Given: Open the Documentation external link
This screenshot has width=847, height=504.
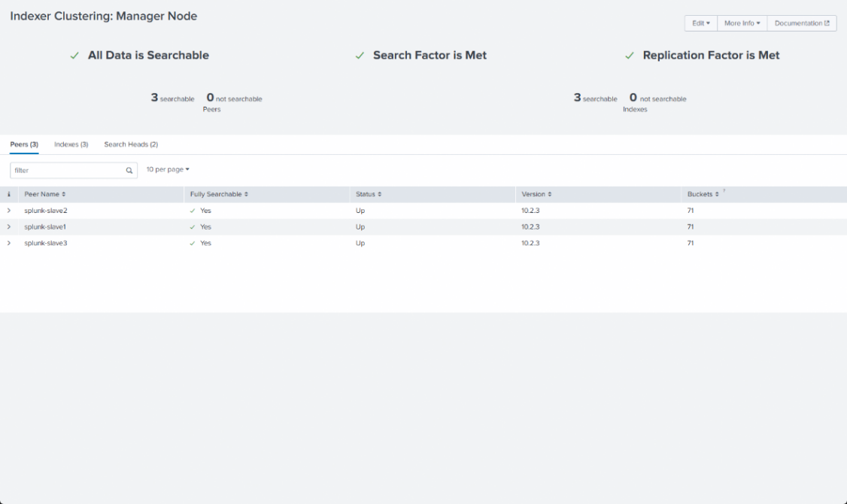Looking at the screenshot, I should point(802,23).
